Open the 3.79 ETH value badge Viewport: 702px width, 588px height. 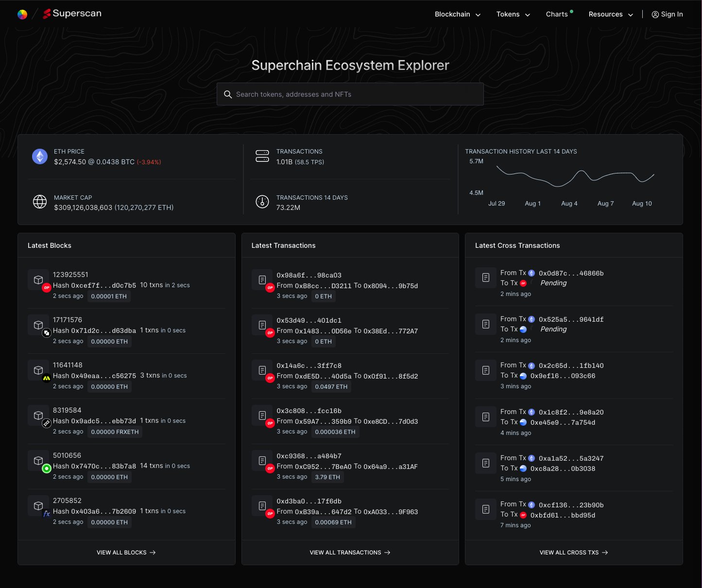(327, 477)
